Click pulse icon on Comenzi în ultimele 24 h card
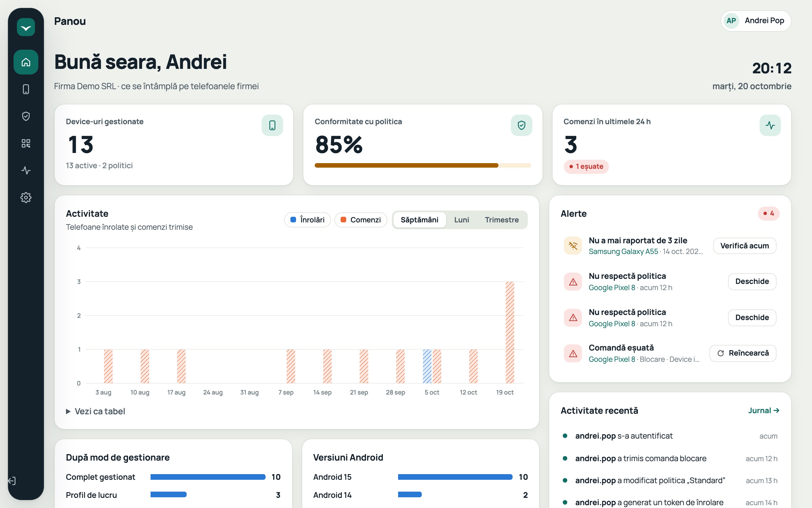The height and width of the screenshot is (508, 812). (770, 125)
